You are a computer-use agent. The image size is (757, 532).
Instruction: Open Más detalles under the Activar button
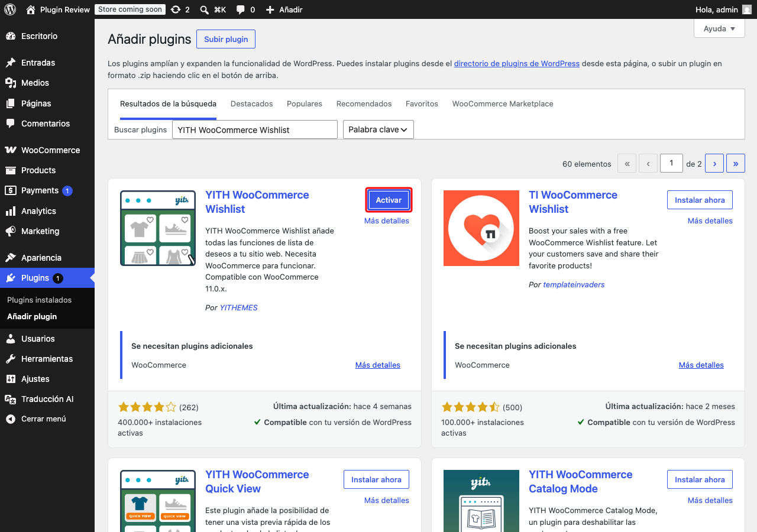[387, 220]
